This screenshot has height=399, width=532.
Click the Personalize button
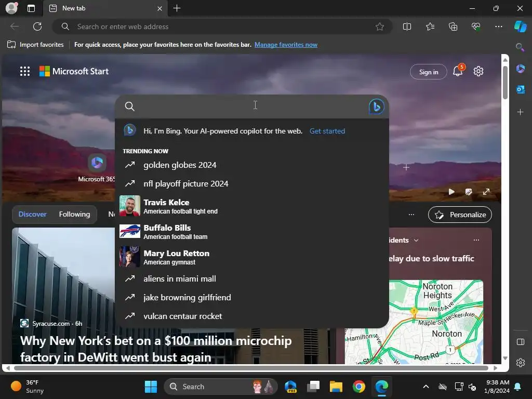point(460,215)
